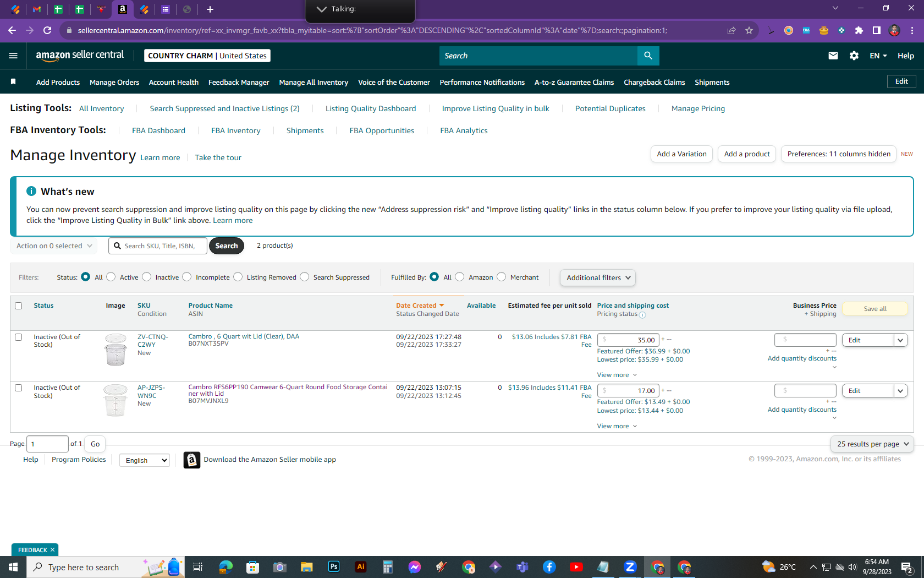This screenshot has width=924, height=578.
Task: Open Preferences: 11 columns hidden
Action: 839,154
